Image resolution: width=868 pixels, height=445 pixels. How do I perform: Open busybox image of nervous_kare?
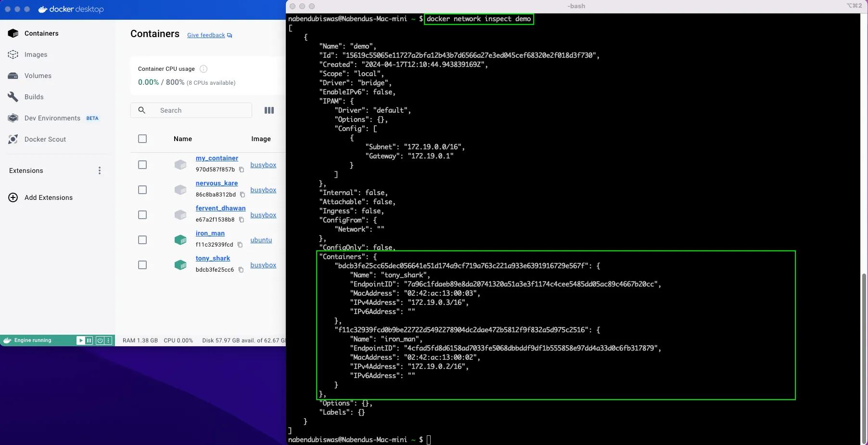[x=263, y=190]
